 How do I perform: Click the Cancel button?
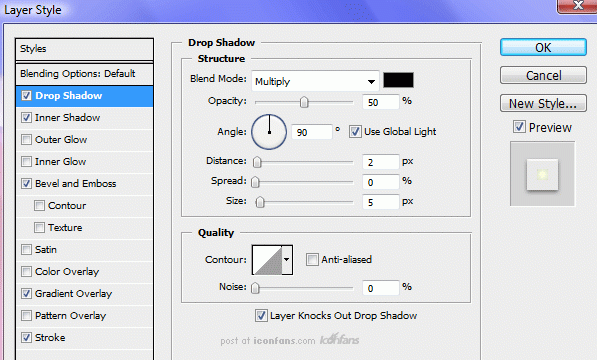point(543,75)
